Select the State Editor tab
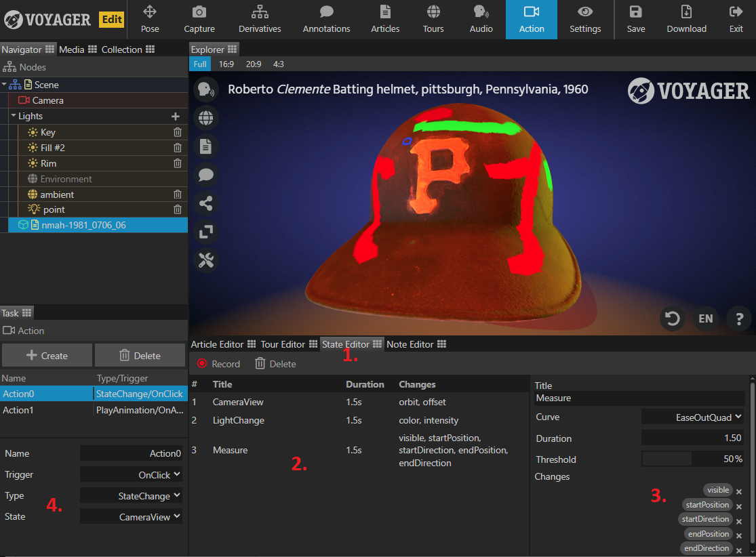Viewport: 756px width, 557px height. pos(352,344)
